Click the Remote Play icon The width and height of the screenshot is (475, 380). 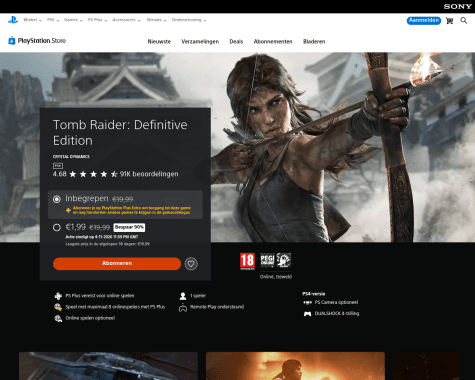183,307
